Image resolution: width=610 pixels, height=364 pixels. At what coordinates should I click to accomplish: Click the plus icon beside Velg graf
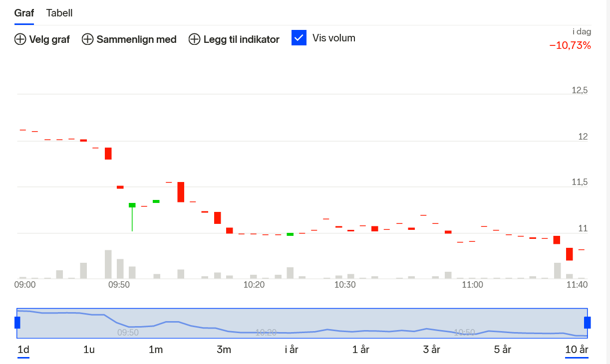pos(20,39)
